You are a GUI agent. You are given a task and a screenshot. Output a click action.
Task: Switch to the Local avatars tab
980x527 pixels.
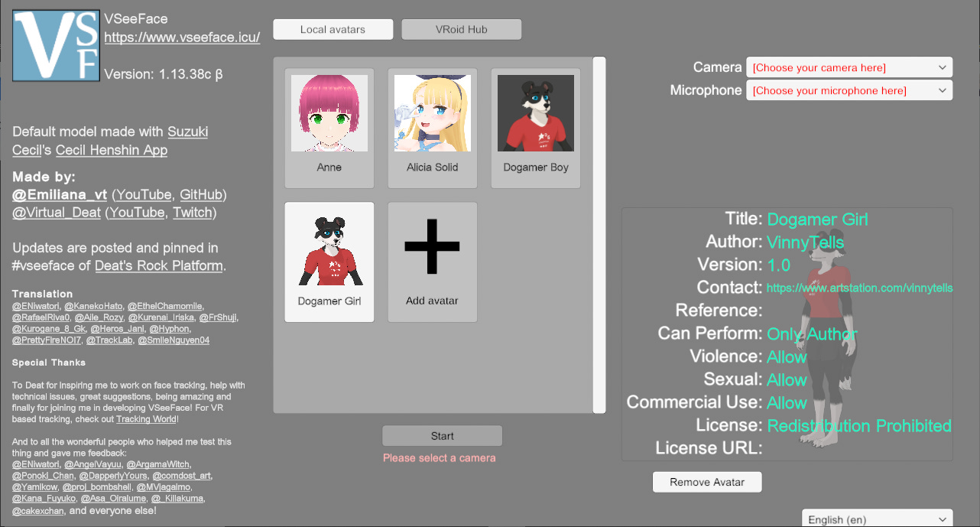click(333, 29)
